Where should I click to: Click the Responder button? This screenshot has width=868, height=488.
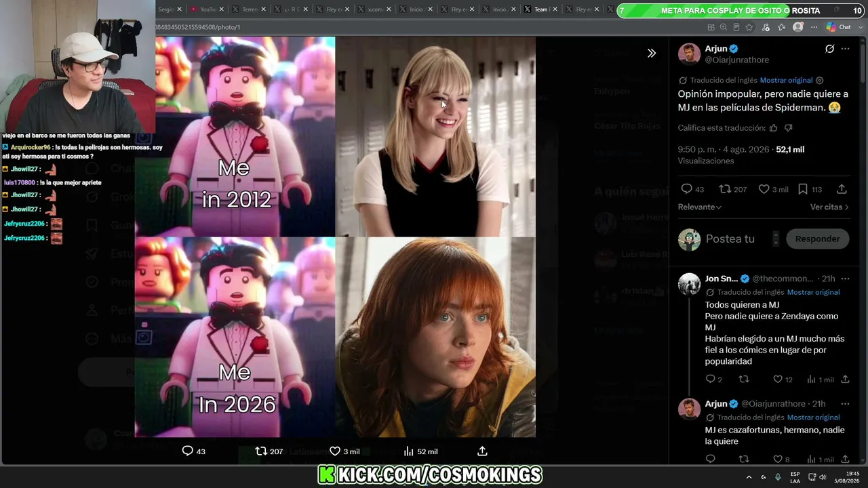click(817, 239)
